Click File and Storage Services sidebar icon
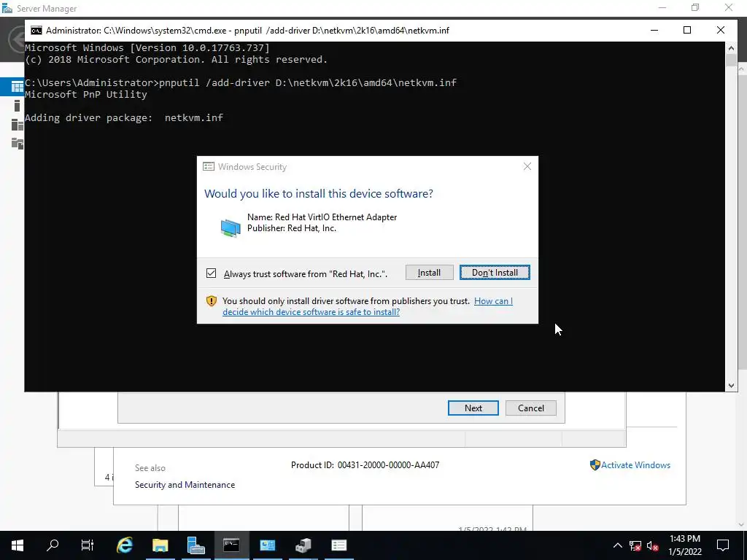The image size is (747, 560). pyautogui.click(x=18, y=144)
